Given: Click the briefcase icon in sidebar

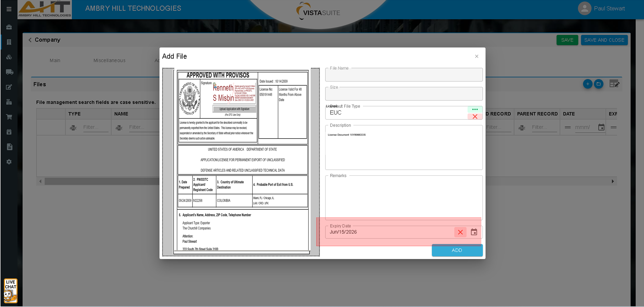Looking at the screenshot, I should 9,27.
